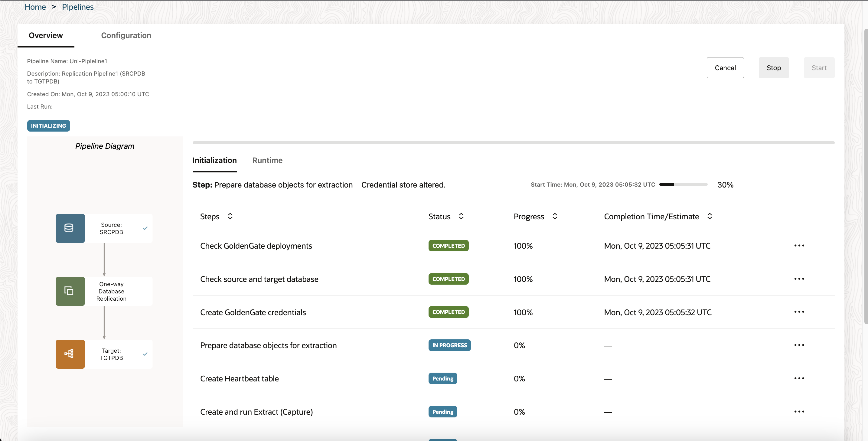Image resolution: width=868 pixels, height=441 pixels.
Task: Click the Source SRCPDB database icon
Action: (x=70, y=228)
